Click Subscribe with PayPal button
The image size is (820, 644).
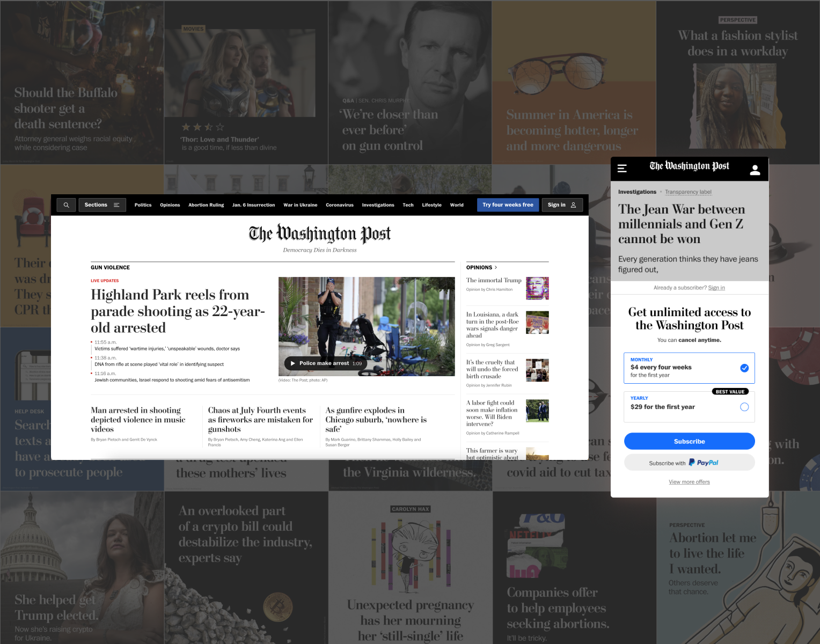coord(689,463)
